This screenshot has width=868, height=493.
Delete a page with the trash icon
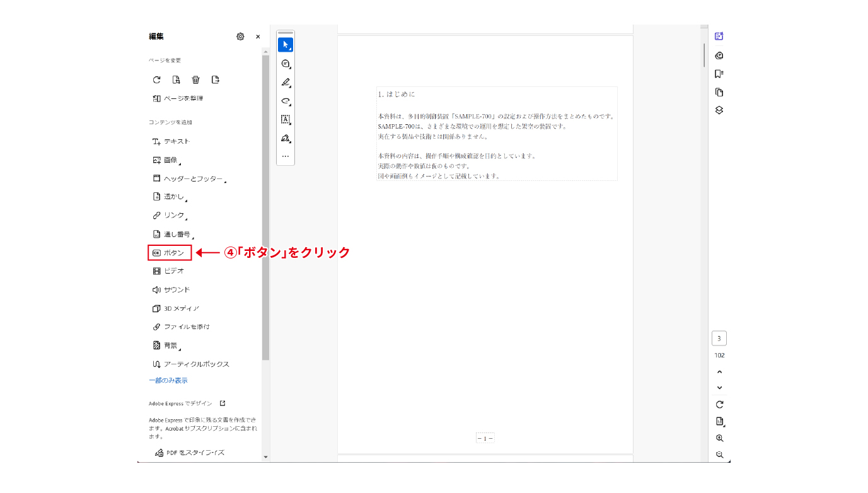[195, 79]
